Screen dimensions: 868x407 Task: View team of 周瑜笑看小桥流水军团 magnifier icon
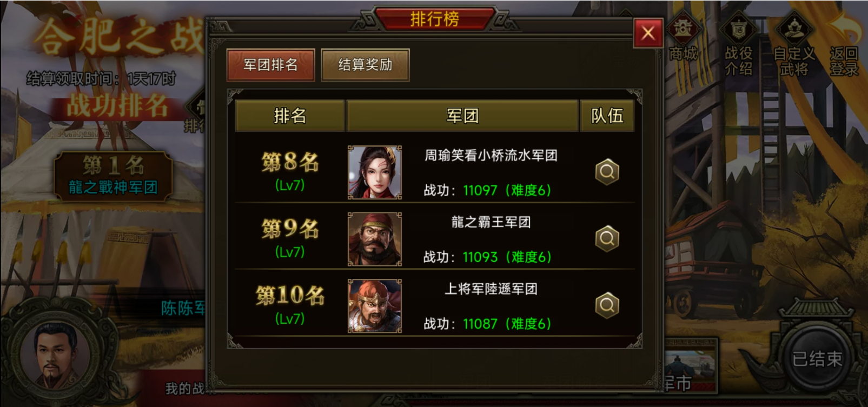coord(607,172)
